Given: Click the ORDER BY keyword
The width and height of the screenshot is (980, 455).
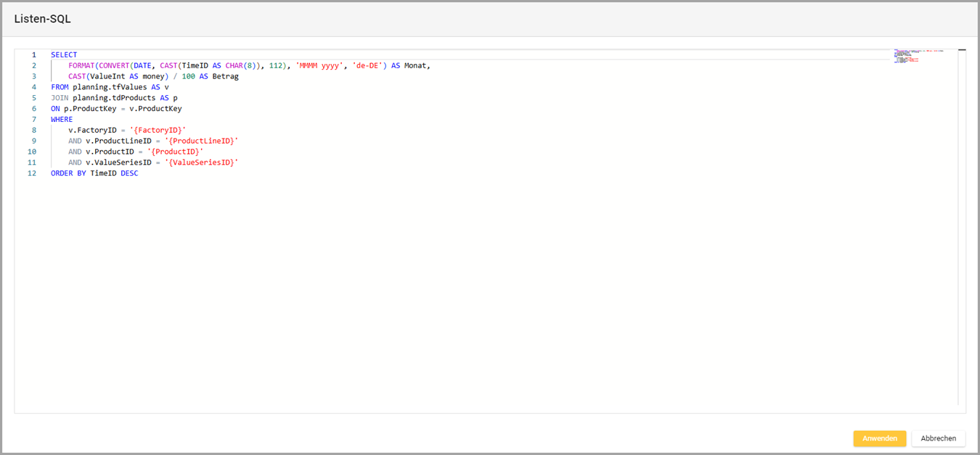Looking at the screenshot, I should (68, 173).
